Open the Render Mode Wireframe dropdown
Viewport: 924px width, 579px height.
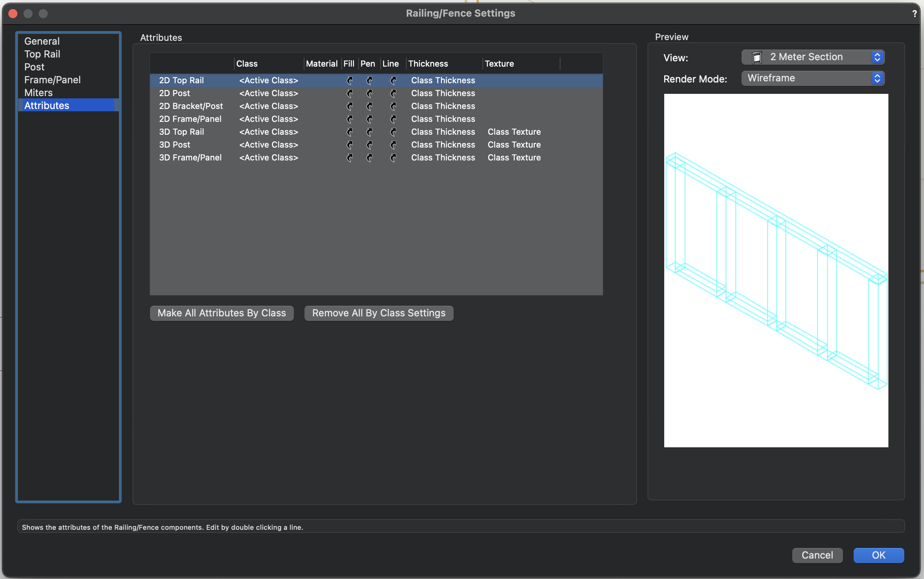[x=813, y=78]
